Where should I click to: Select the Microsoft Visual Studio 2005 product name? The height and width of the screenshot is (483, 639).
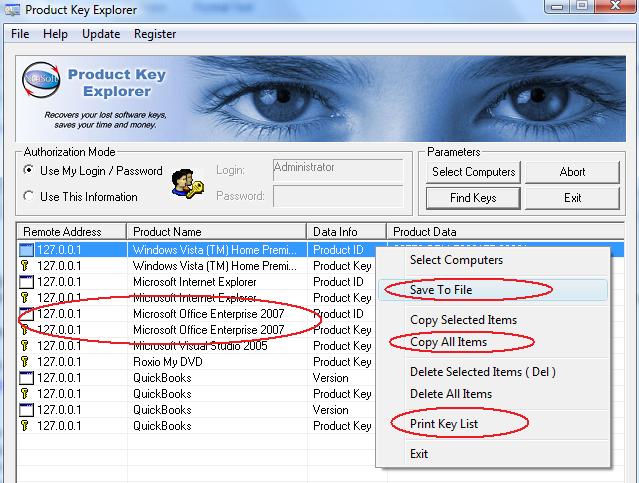[x=200, y=346]
